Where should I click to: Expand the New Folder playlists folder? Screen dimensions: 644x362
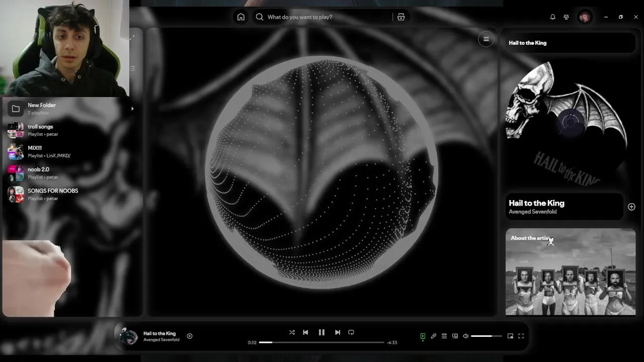click(132, 109)
